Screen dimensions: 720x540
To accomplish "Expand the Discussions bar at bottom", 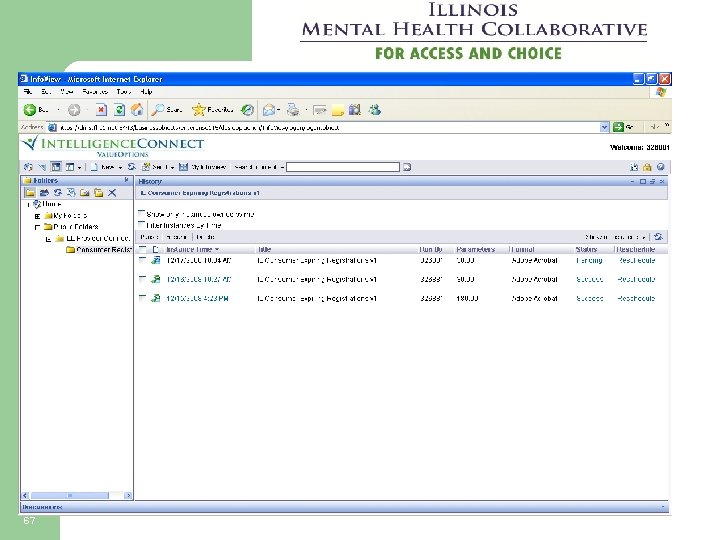I will [x=663, y=507].
